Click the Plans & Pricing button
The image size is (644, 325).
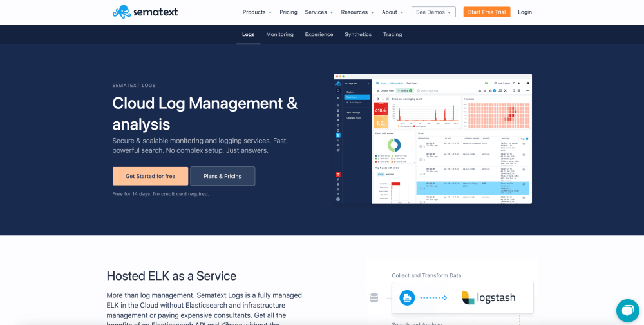tap(223, 176)
